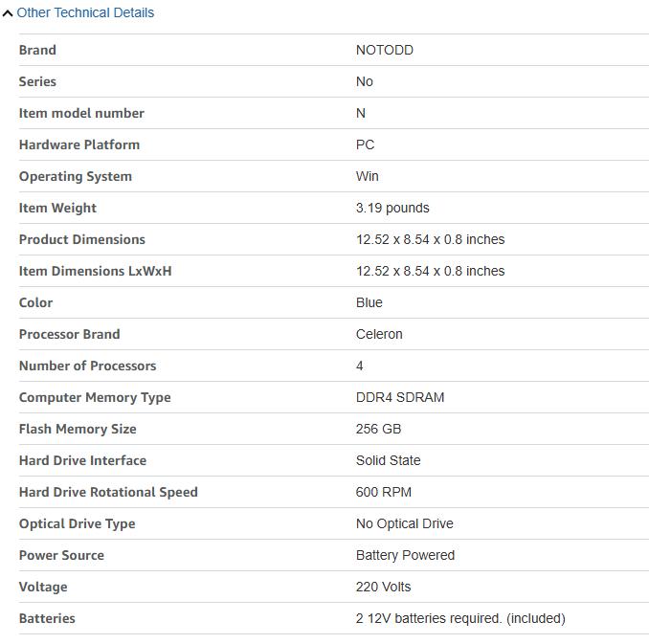
Task: Select the Item model number label
Action: click(81, 113)
